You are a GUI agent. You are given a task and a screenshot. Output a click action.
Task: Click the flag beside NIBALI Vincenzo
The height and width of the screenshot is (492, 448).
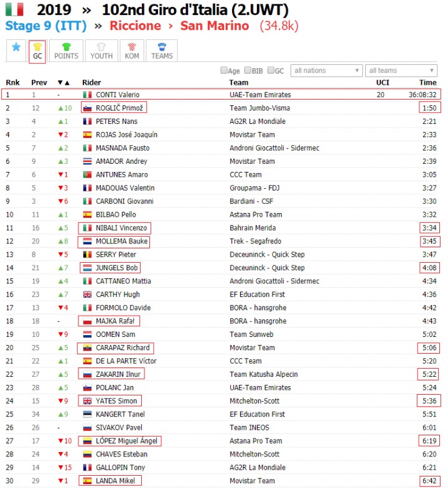pyautogui.click(x=87, y=228)
